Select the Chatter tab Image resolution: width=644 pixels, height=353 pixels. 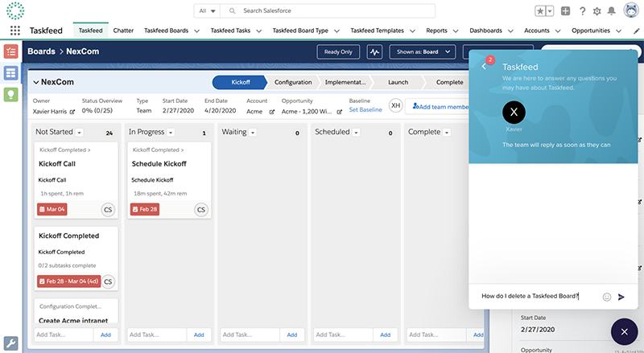[123, 31]
